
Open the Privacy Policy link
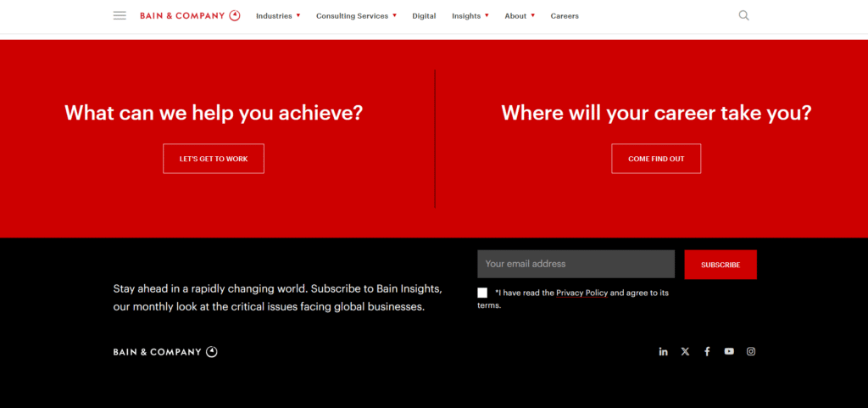pos(581,293)
